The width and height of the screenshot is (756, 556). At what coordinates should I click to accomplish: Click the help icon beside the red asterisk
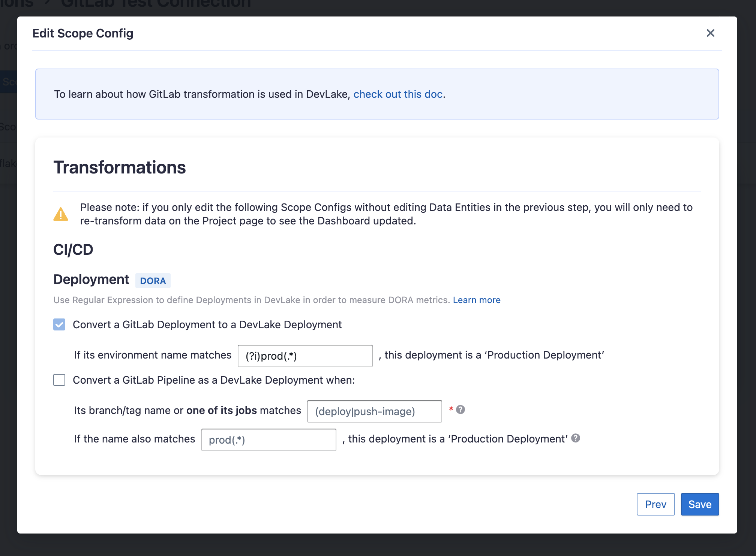[460, 410]
